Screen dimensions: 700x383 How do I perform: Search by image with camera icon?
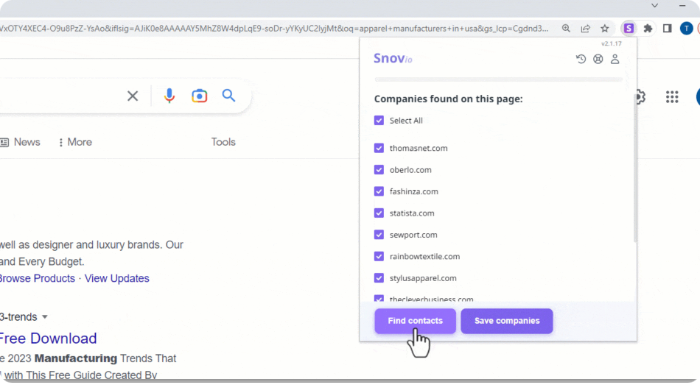[x=199, y=96]
